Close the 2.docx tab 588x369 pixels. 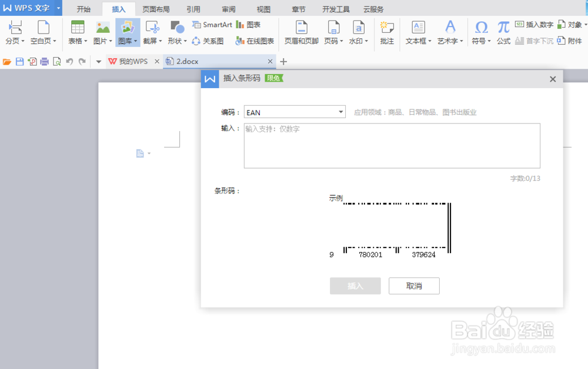point(270,62)
